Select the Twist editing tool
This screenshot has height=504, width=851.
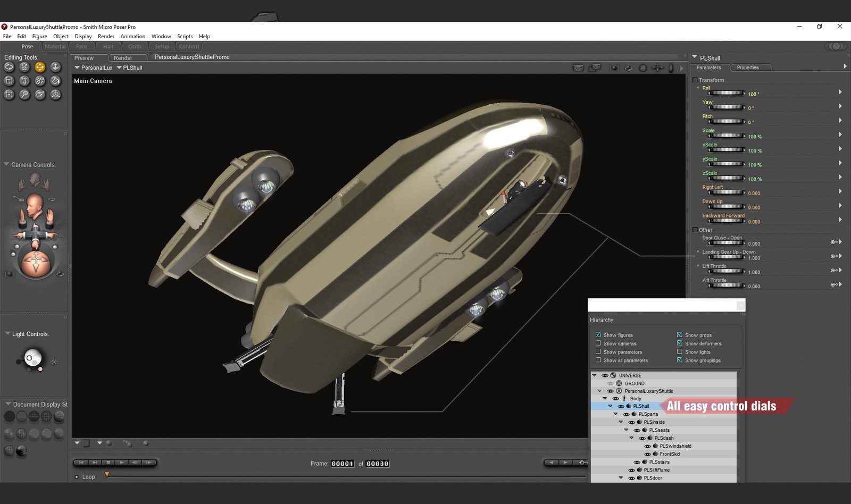pos(24,67)
